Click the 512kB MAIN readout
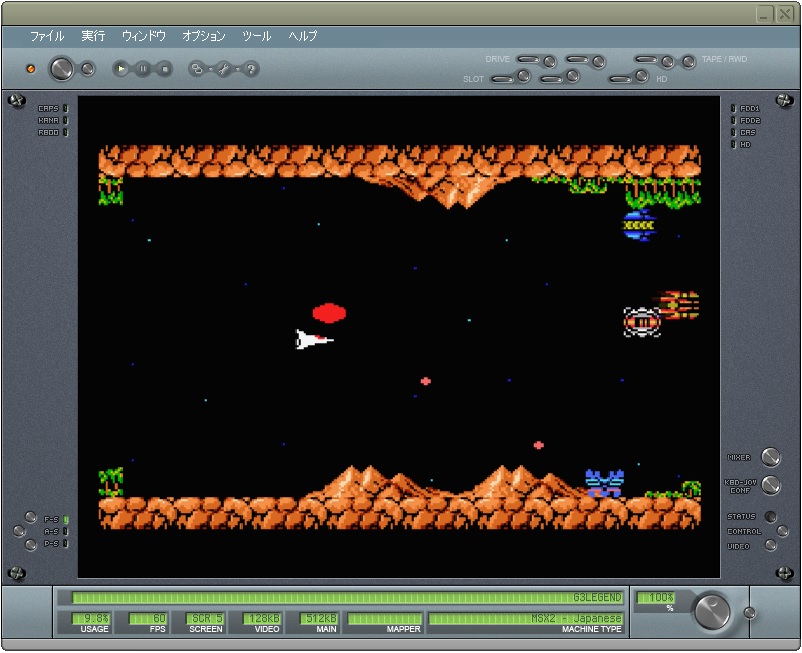Image resolution: width=802 pixels, height=653 pixels. click(x=318, y=618)
